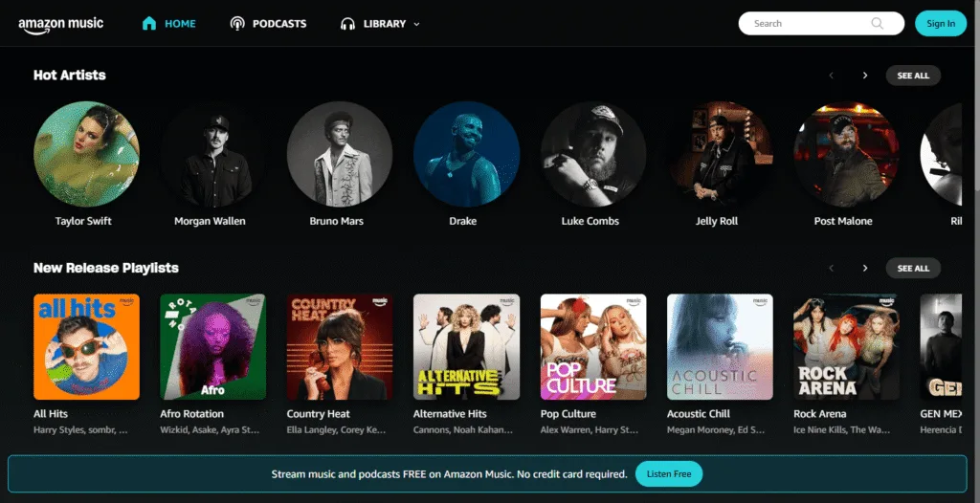
Task: Show next Hot Artists with right arrow
Action: coord(865,76)
